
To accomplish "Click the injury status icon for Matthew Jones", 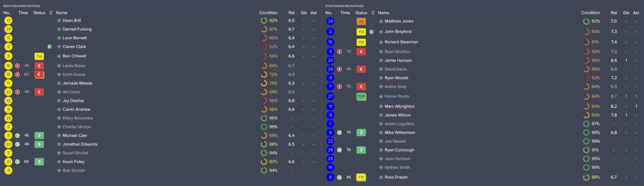I will pyautogui.click(x=361, y=21).
